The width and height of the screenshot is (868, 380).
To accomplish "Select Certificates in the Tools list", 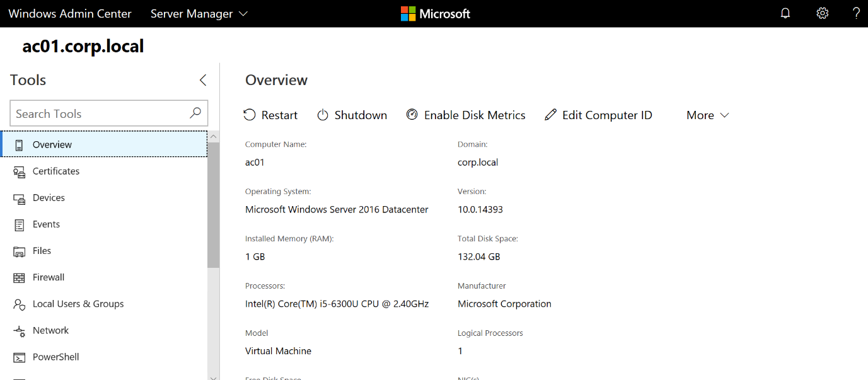I will point(56,171).
